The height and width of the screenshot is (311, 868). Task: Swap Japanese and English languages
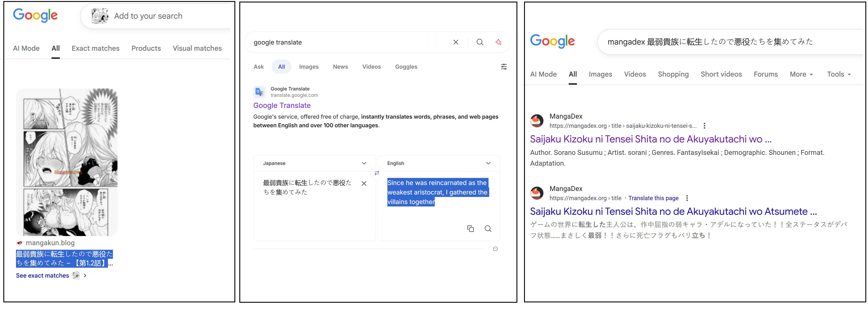click(377, 173)
